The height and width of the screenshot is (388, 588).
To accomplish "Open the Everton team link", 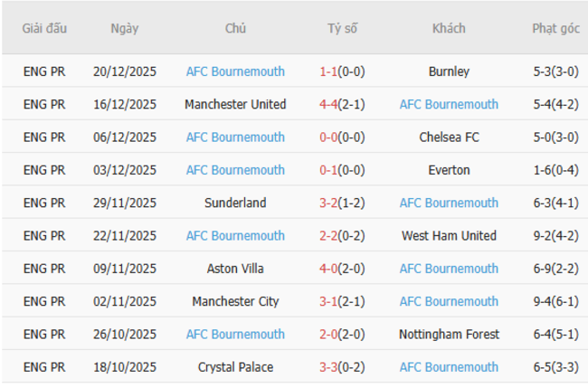I will coord(449,170).
